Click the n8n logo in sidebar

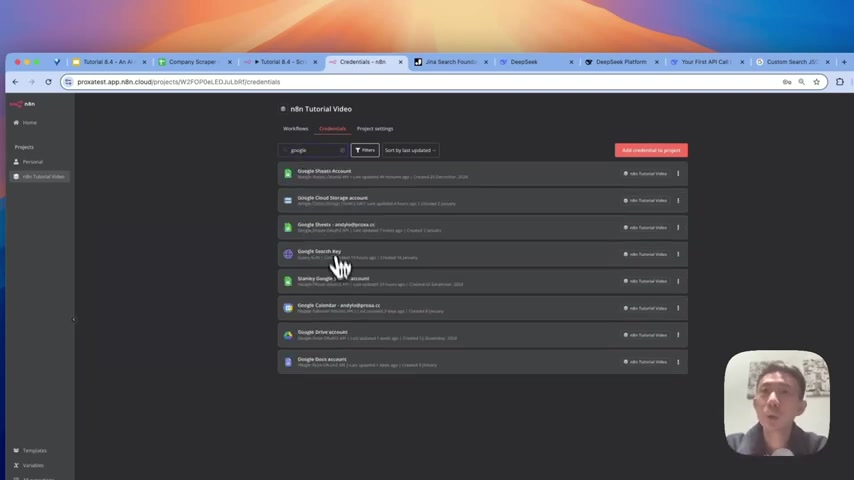(x=22, y=104)
